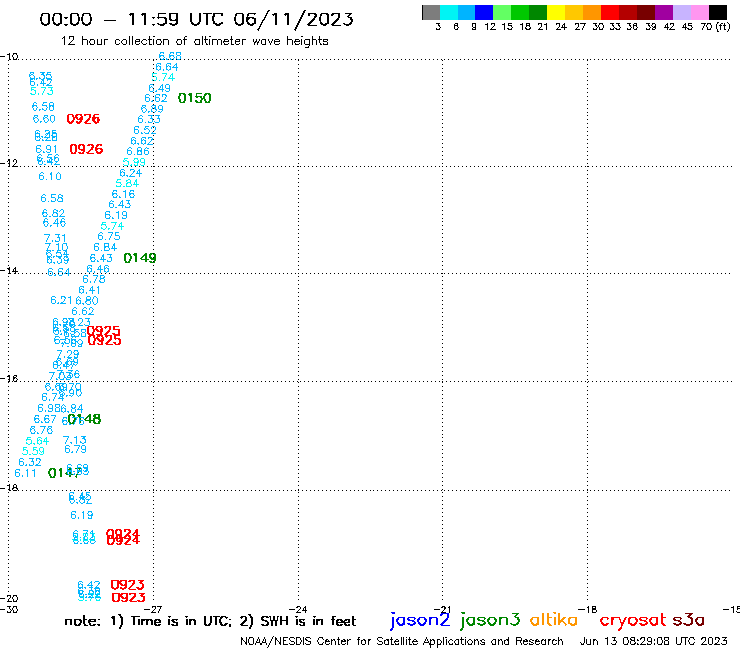Click the wave height value 6.91
The width and height of the screenshot is (740, 650).
pos(47,150)
